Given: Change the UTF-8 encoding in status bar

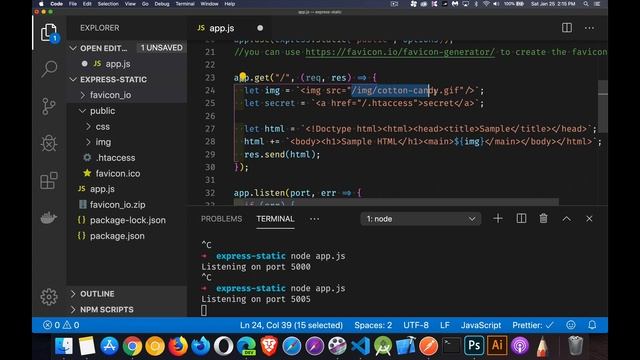Looking at the screenshot, I should point(416,325).
